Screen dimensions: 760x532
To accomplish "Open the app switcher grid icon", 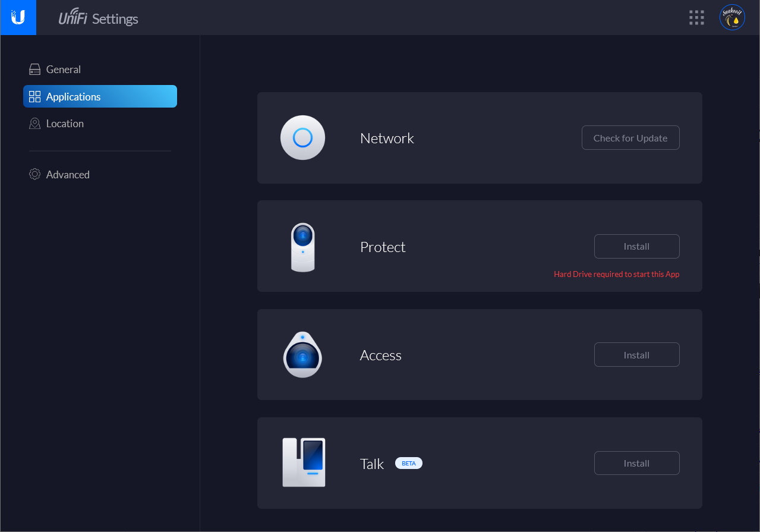I will tap(696, 18).
